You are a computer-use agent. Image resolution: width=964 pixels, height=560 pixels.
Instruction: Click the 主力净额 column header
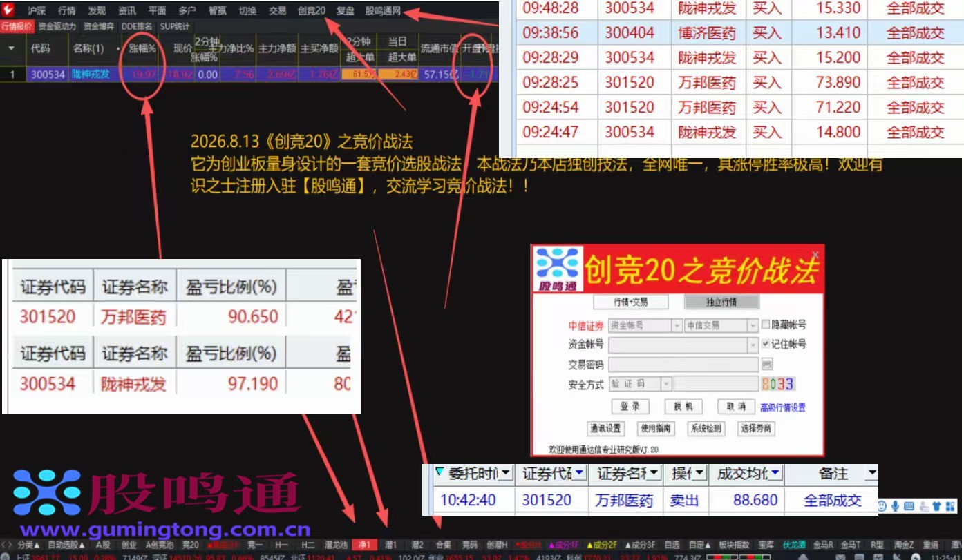(277, 49)
